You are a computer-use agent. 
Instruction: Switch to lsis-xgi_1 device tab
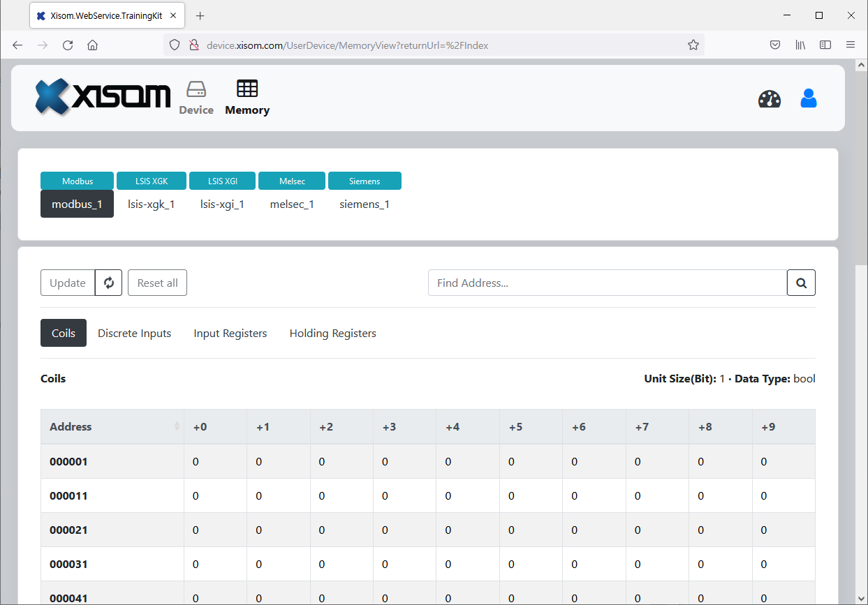[223, 204]
